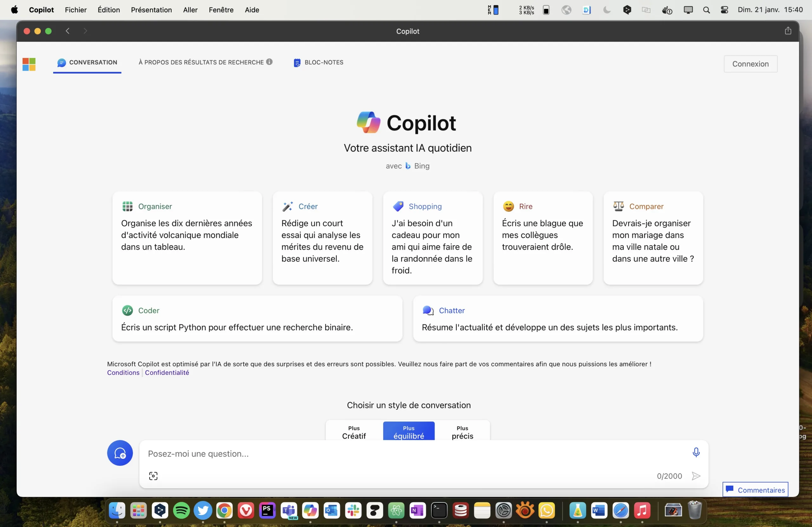Open Control Center in the menu bar

[725, 10]
